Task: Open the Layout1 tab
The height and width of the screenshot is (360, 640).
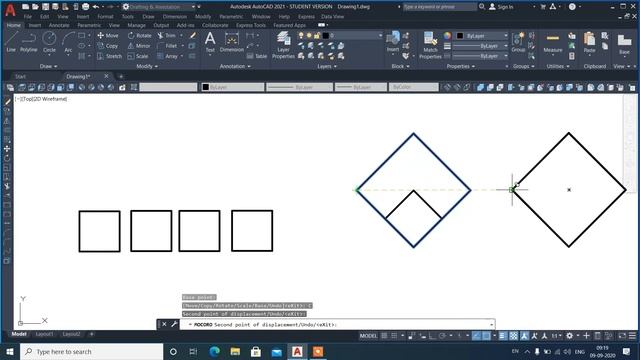Action: point(44,334)
